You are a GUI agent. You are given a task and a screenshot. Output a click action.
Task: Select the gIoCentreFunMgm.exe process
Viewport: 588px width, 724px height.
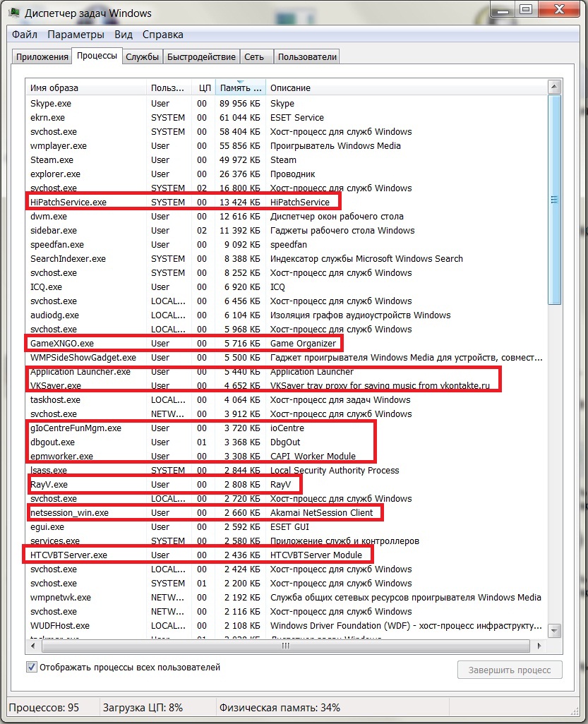click(287, 428)
